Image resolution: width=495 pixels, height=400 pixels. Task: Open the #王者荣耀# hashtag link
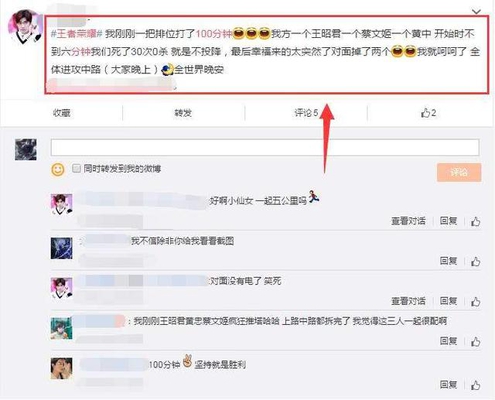(76, 34)
